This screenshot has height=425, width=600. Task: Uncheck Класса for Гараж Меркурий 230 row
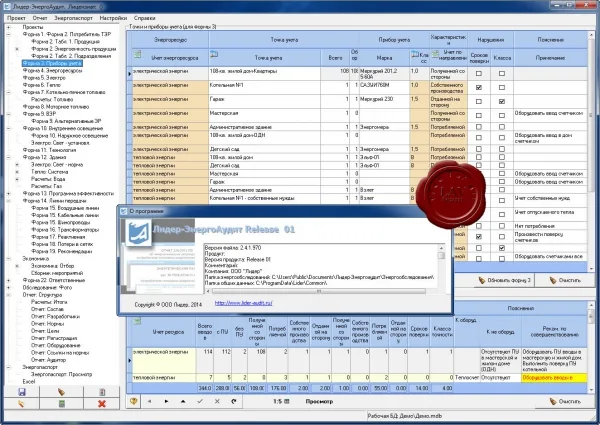(x=502, y=101)
